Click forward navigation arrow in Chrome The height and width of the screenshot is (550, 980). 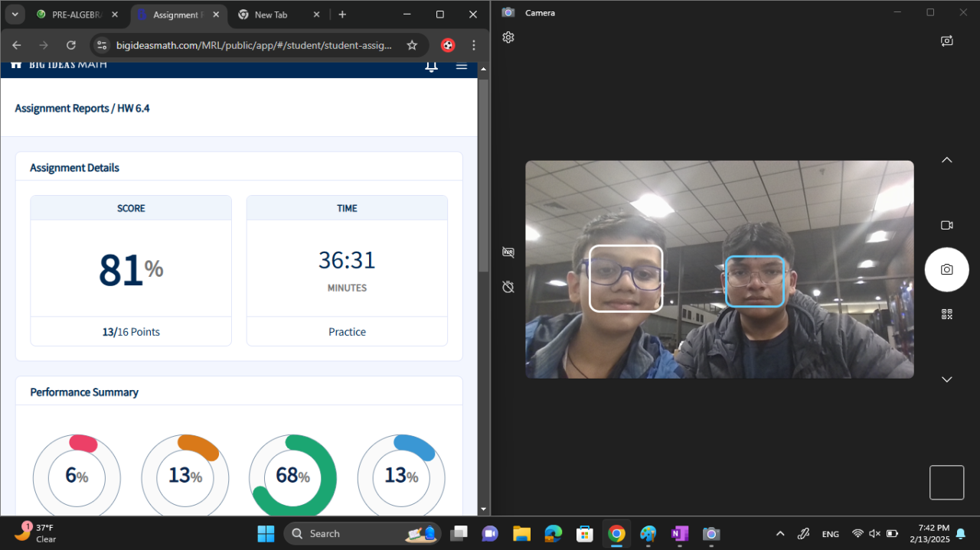tap(44, 45)
